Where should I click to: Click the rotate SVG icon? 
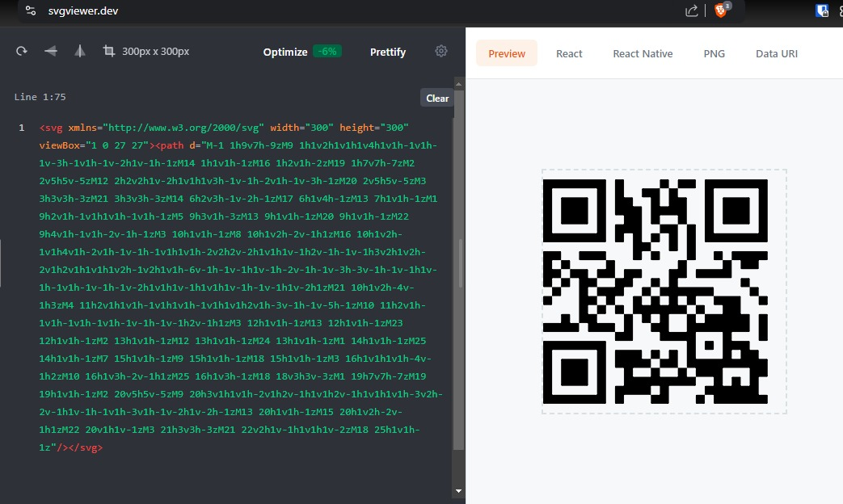22,52
